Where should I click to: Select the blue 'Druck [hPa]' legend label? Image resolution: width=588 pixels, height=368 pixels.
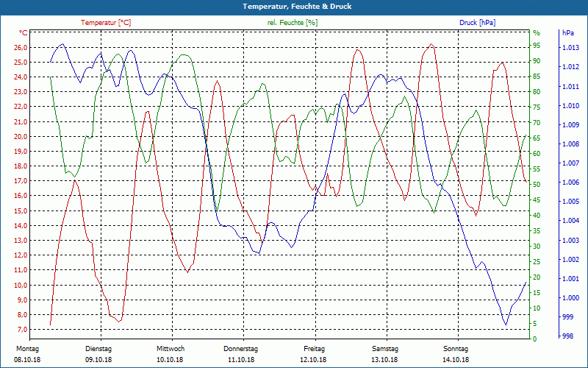(477, 23)
